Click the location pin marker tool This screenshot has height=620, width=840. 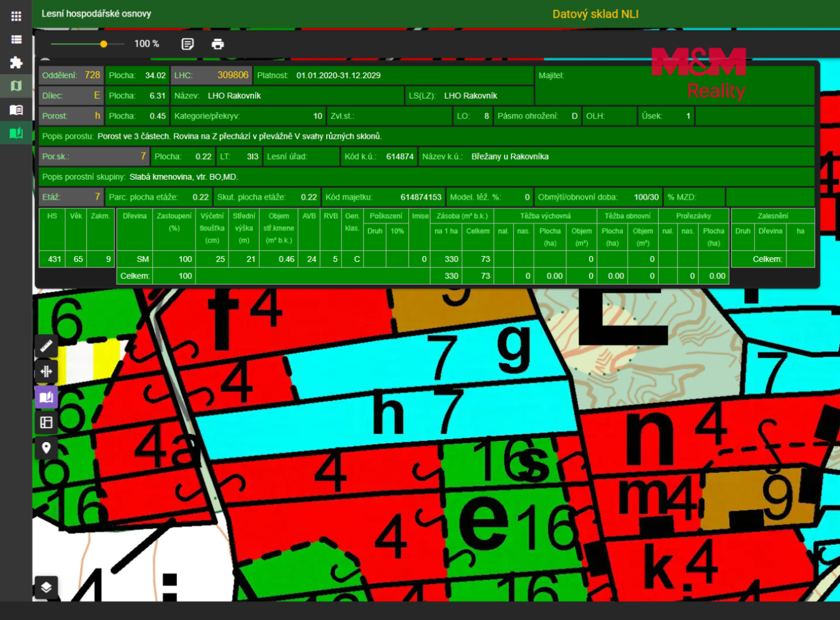click(x=47, y=448)
